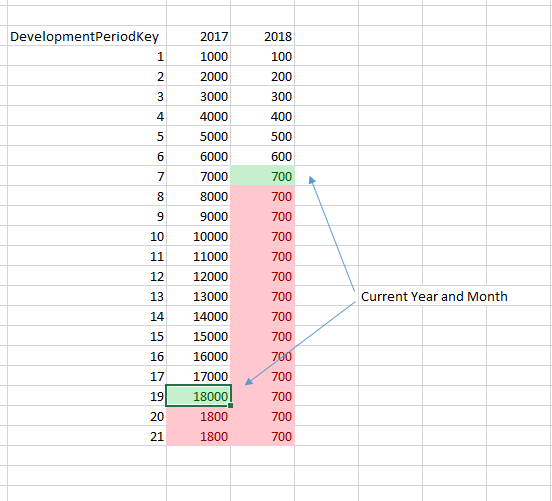
Task: Select the green highlighted 18000 cell
Action: pos(199,396)
